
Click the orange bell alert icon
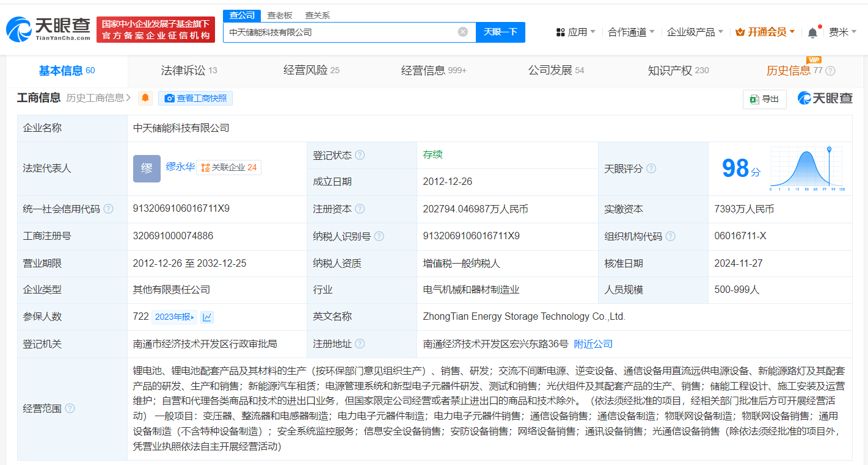point(145,98)
